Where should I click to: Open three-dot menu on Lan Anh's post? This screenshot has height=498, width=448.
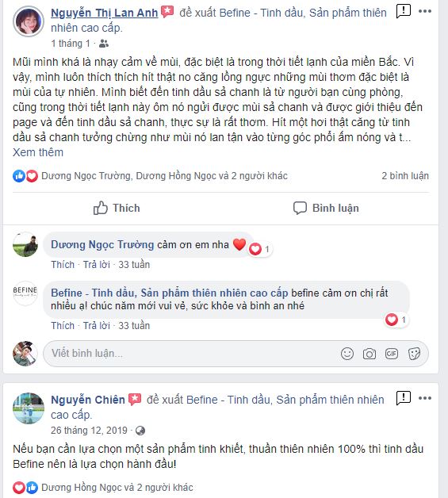point(425,11)
